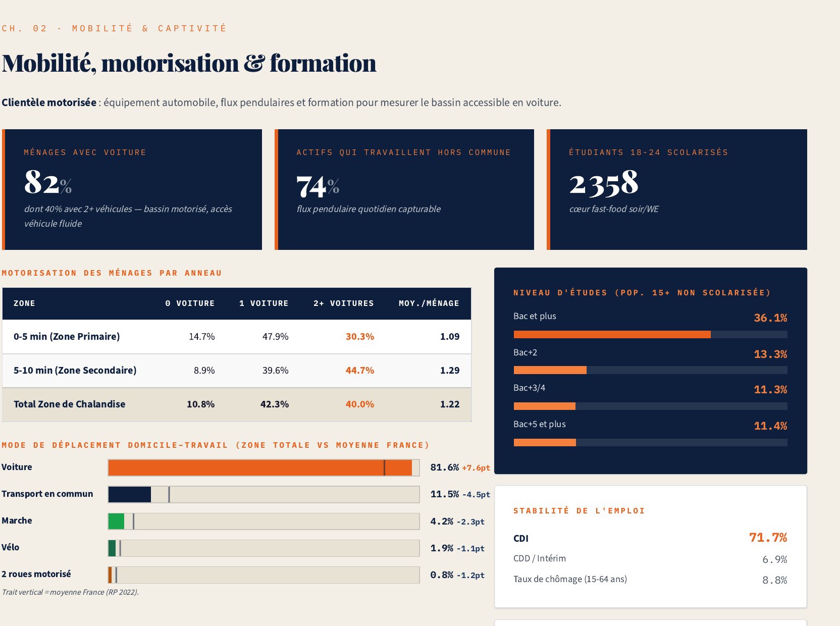Click the green Marche bar
Screen dimensions: 840x626
116,521
